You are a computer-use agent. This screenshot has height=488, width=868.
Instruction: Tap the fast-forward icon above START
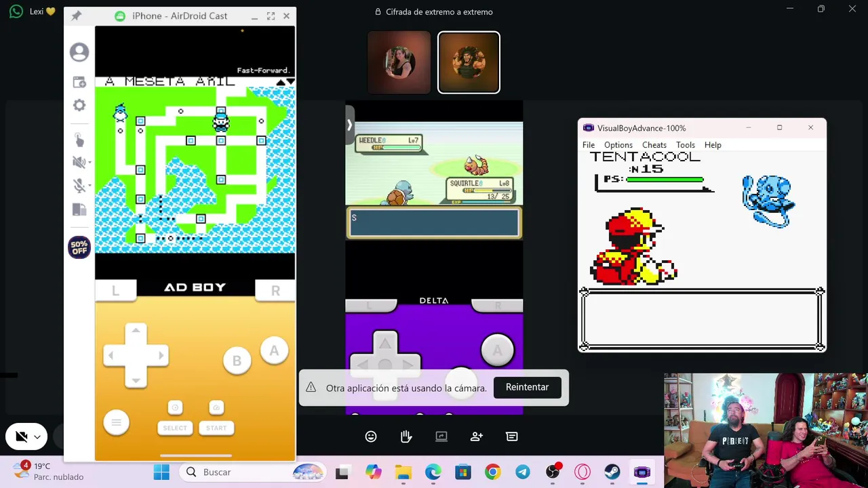click(x=216, y=407)
